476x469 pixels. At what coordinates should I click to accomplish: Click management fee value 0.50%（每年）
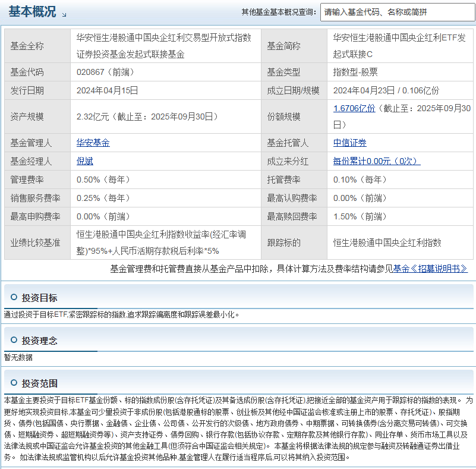[103, 180]
